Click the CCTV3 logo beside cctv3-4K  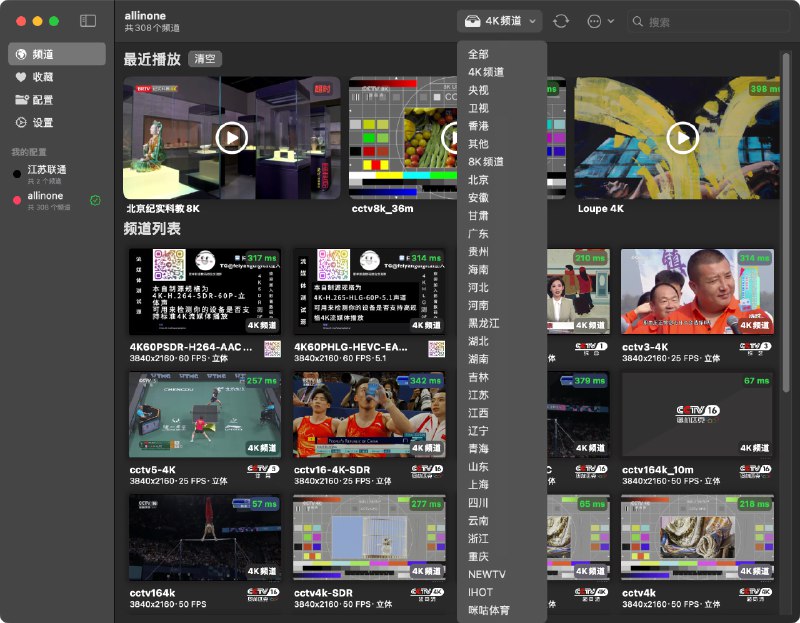tap(755, 348)
